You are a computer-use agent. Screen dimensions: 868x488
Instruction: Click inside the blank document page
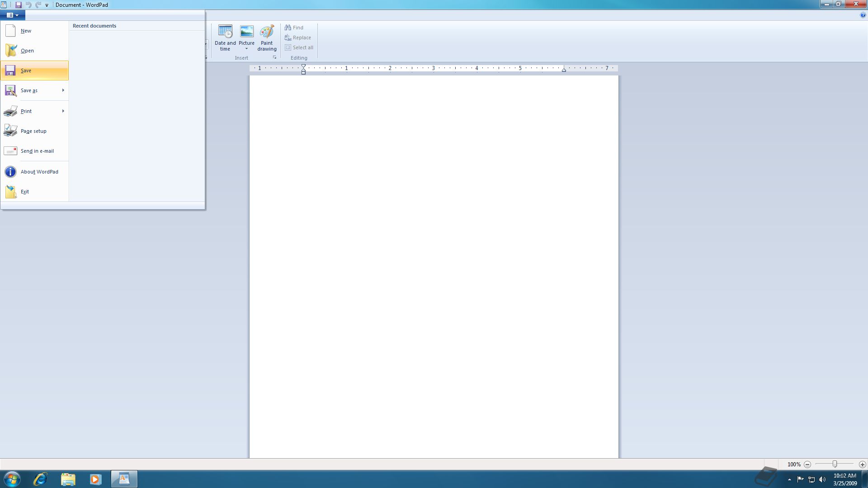[434, 267]
